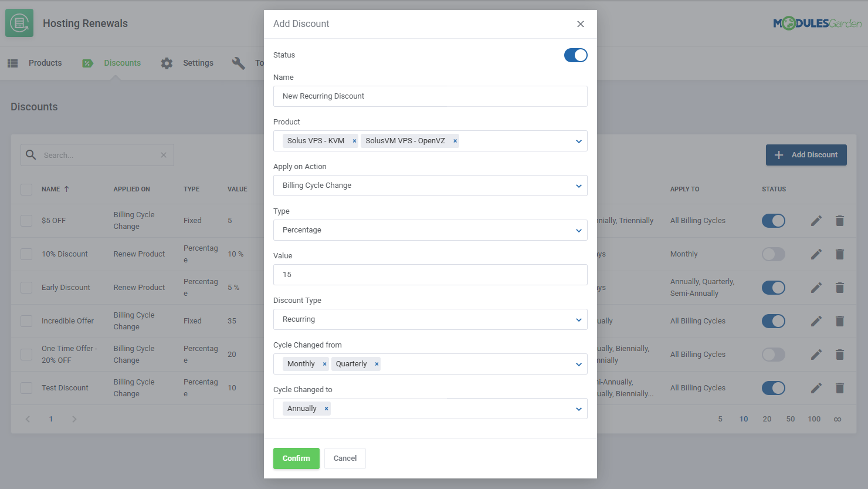
Task: Cancel the Add Discount dialog
Action: coord(345,458)
